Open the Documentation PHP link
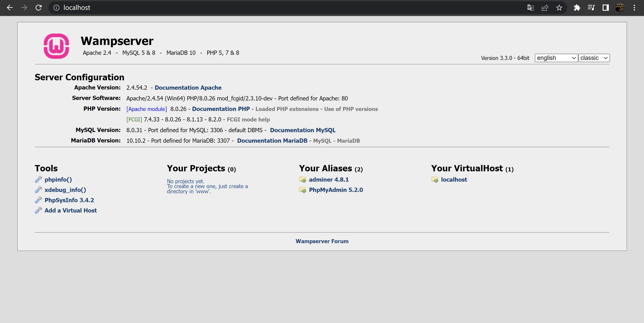This screenshot has width=644, height=323. 221,109
